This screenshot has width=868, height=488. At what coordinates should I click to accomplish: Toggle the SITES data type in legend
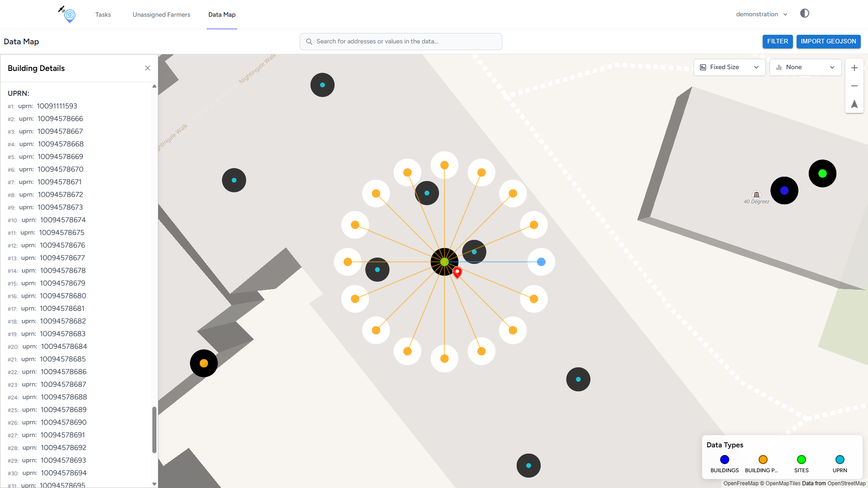click(801, 460)
